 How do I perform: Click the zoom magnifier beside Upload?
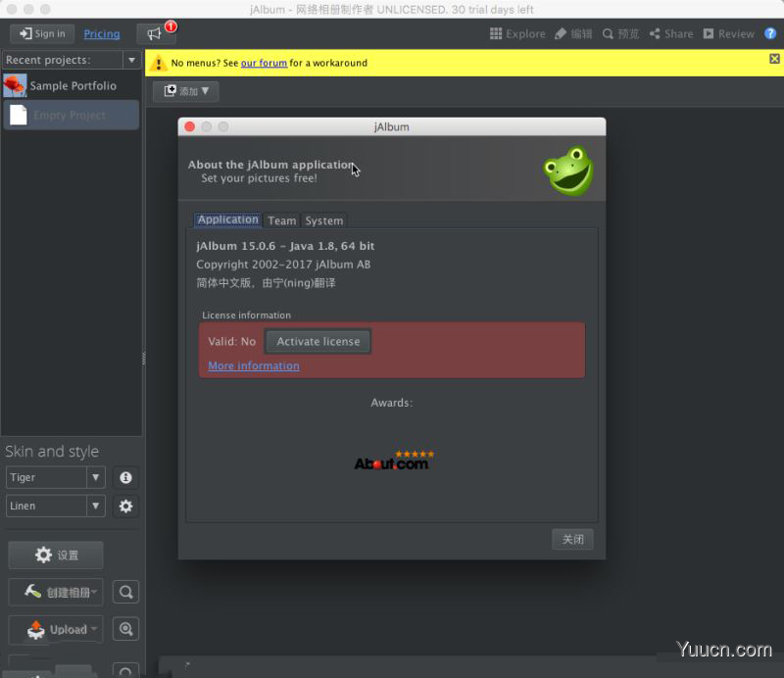[x=125, y=629]
